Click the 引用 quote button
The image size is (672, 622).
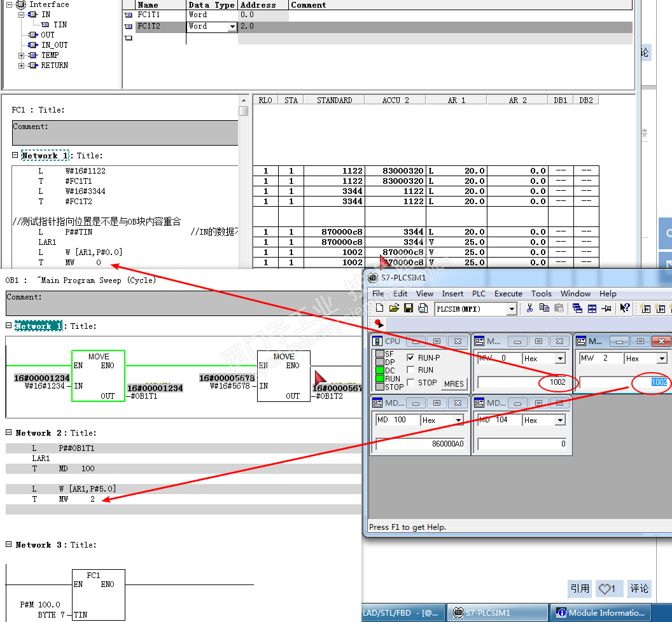(x=580, y=588)
